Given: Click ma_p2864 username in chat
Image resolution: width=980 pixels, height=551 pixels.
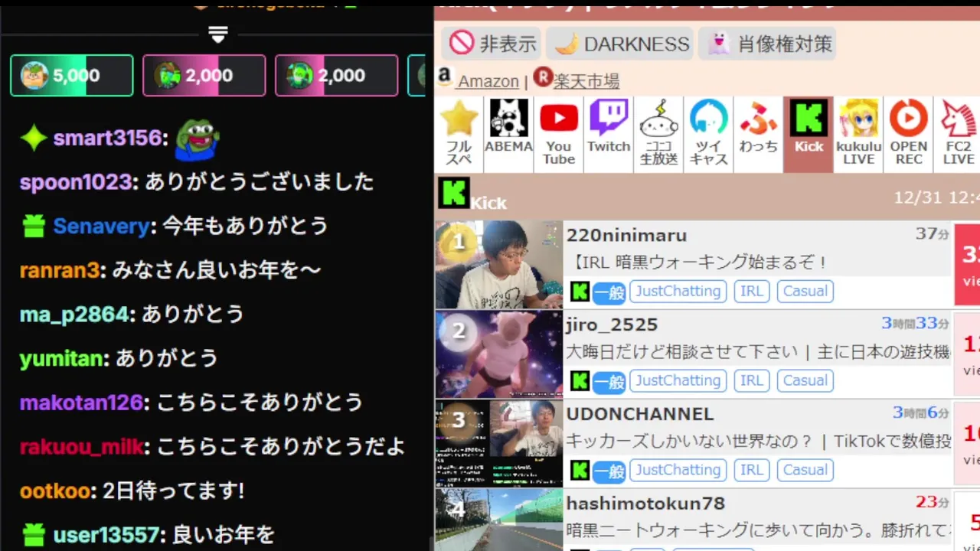Looking at the screenshot, I should pyautogui.click(x=74, y=315).
